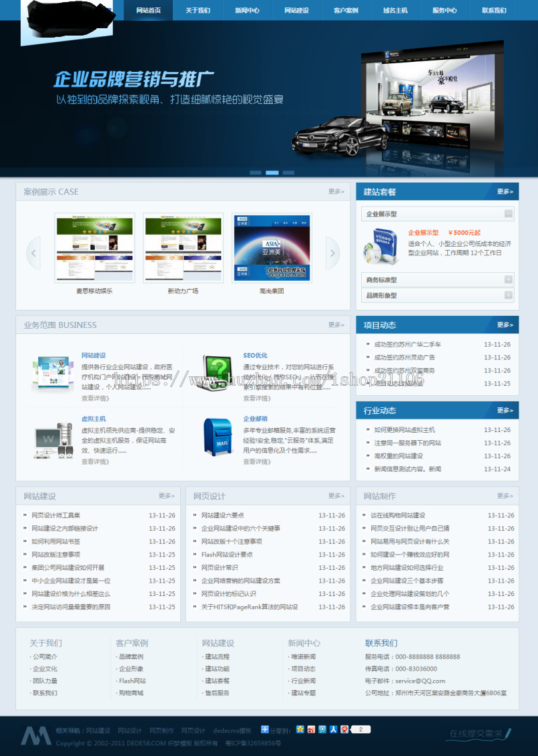Open the 新动力广场 case thumbnail
Image resolution: width=538 pixels, height=756 pixels.
tap(184, 248)
